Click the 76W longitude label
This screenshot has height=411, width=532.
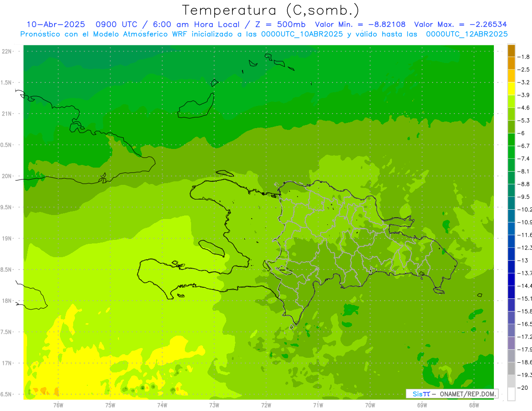[58, 405]
